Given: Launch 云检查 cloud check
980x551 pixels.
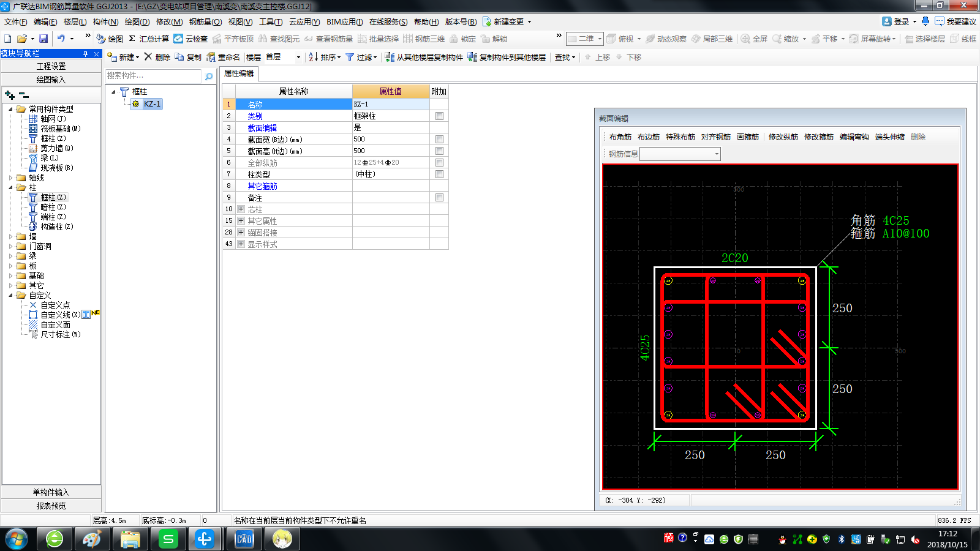Looking at the screenshot, I should click(x=190, y=39).
